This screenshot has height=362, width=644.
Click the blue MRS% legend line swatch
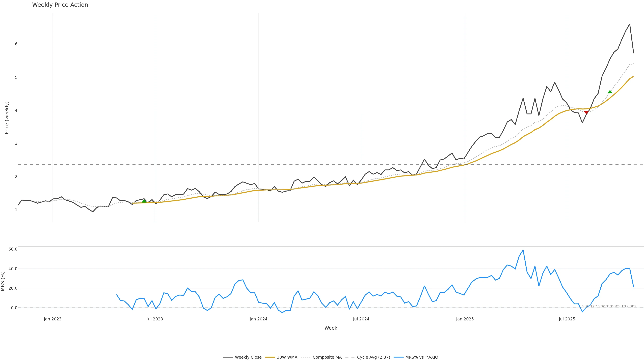[398, 357]
